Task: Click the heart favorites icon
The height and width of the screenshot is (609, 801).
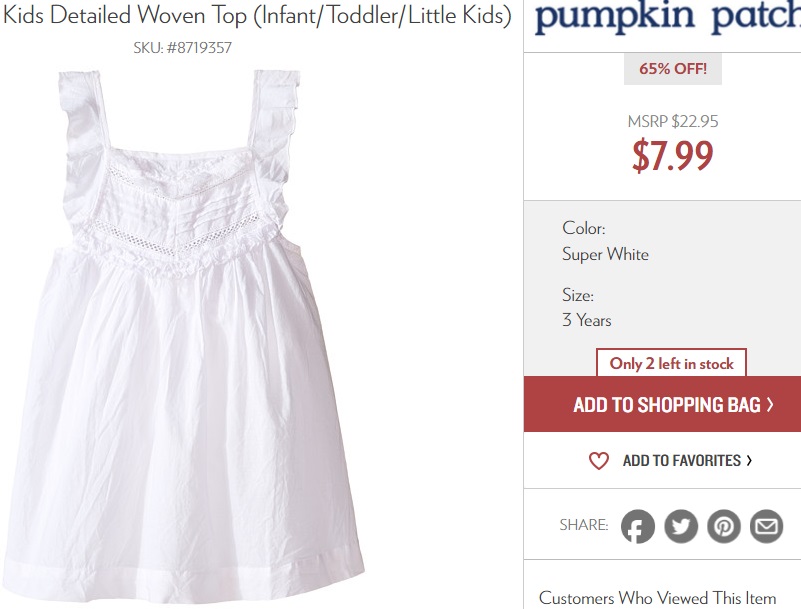Action: 598,461
